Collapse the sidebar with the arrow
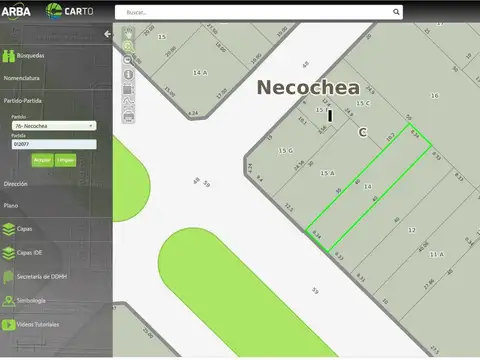The image size is (480, 360). coord(107,34)
